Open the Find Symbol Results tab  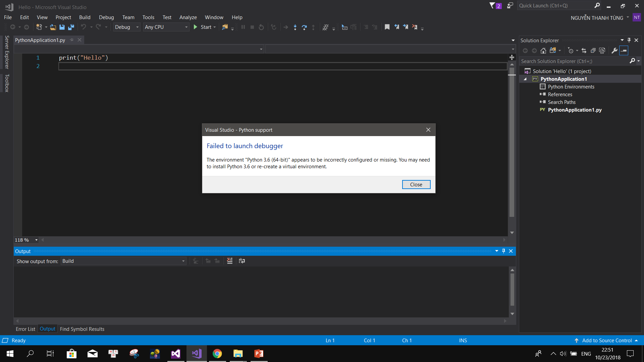click(82, 329)
